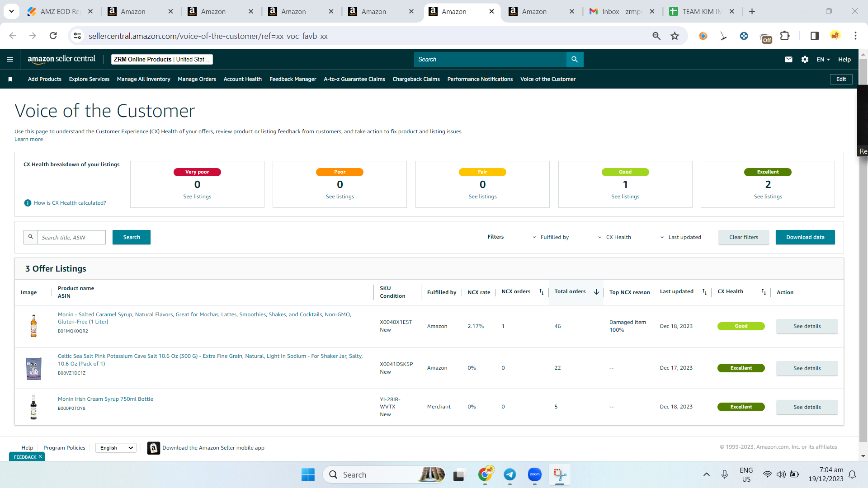Click Learn more link
868x488 pixels.
click(x=28, y=139)
